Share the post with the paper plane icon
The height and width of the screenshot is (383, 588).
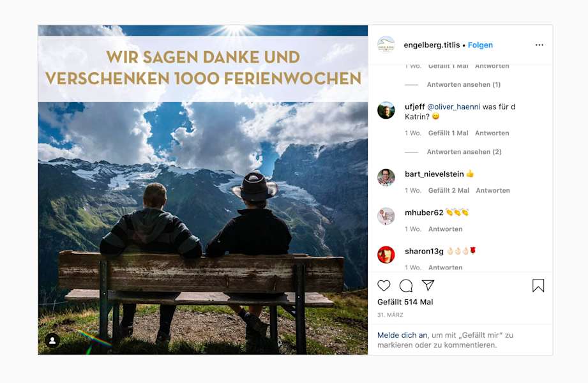[x=428, y=285]
